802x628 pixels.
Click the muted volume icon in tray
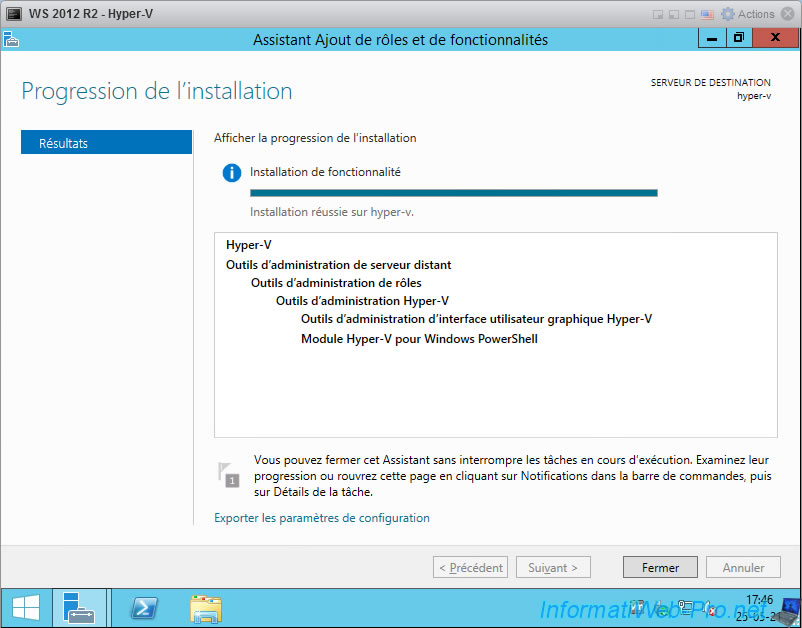coord(708,609)
